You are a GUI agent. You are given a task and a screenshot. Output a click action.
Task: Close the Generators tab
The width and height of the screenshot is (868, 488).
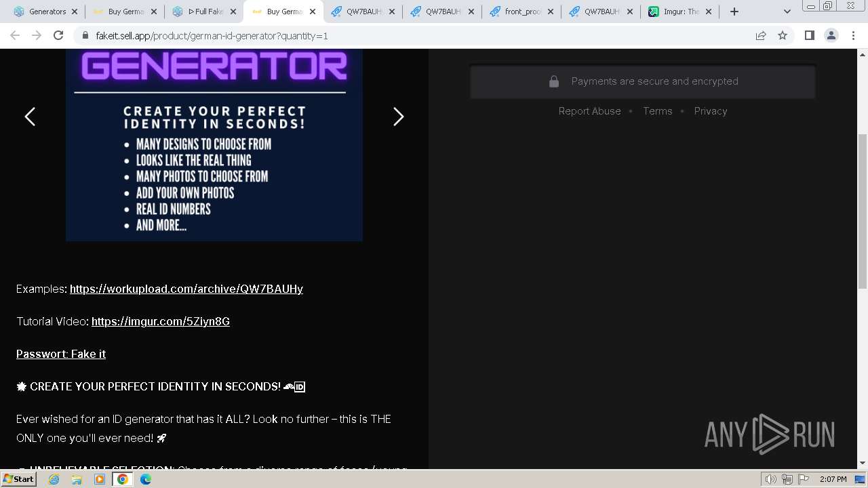click(75, 12)
